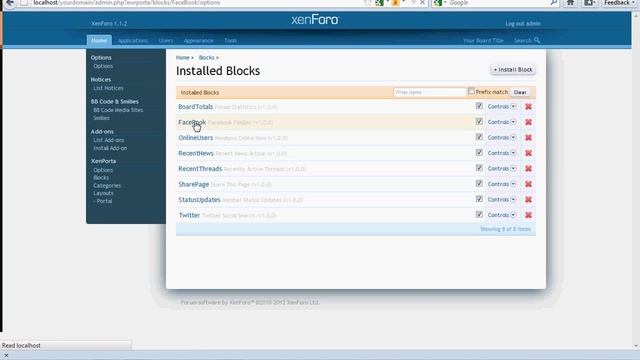Toggle the OnlineUsers block checkbox

pos(479,137)
